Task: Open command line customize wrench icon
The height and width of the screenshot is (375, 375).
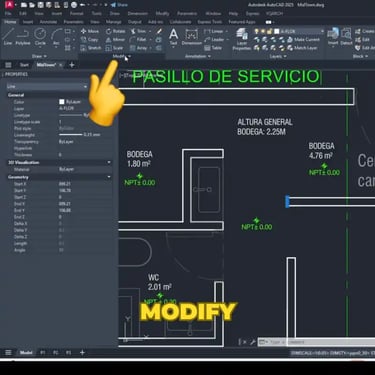Action: 252,342
